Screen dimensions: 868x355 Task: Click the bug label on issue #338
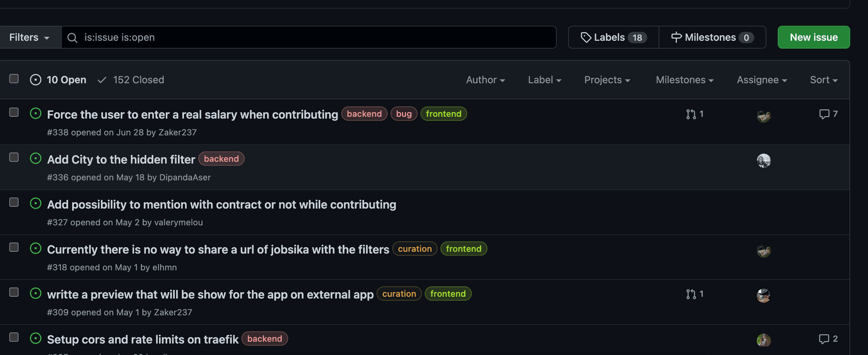[x=404, y=114]
